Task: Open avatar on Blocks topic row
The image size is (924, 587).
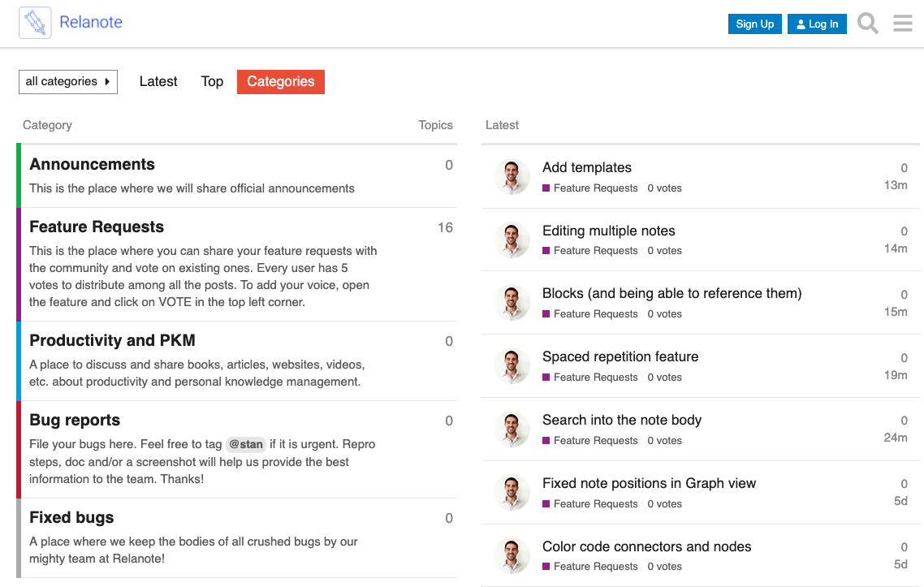Action: [x=512, y=302]
